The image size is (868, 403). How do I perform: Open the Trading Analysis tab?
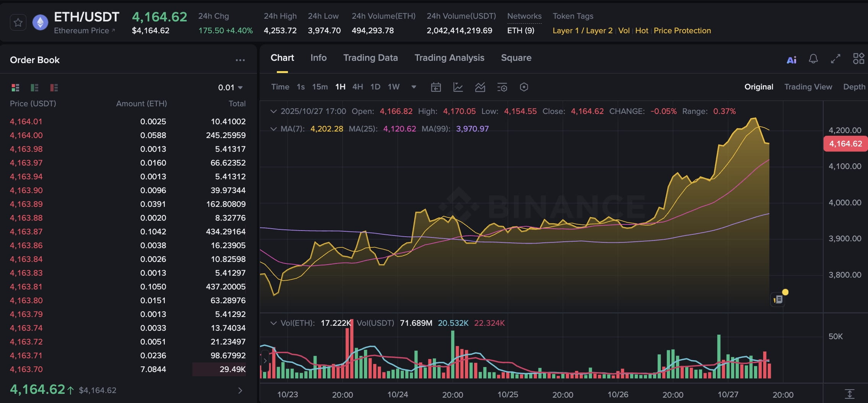pyautogui.click(x=449, y=58)
